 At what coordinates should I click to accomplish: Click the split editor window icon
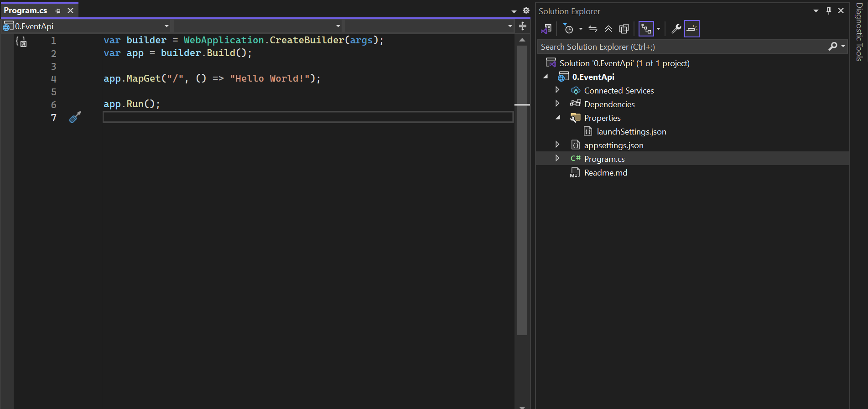point(523,26)
